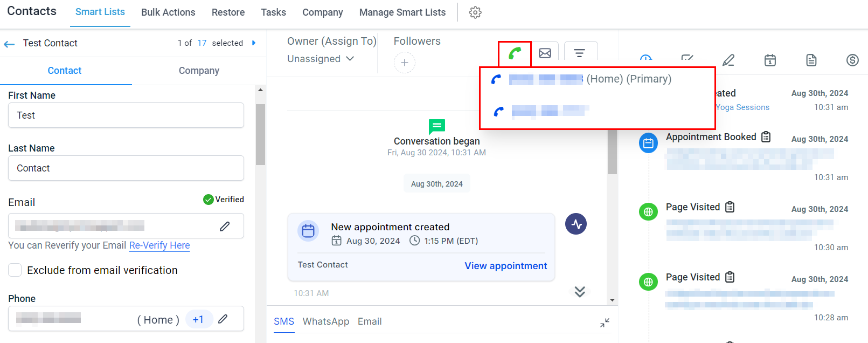The image size is (868, 343).
Task: Click the contact form scrollbar thumb
Action: tap(260, 134)
